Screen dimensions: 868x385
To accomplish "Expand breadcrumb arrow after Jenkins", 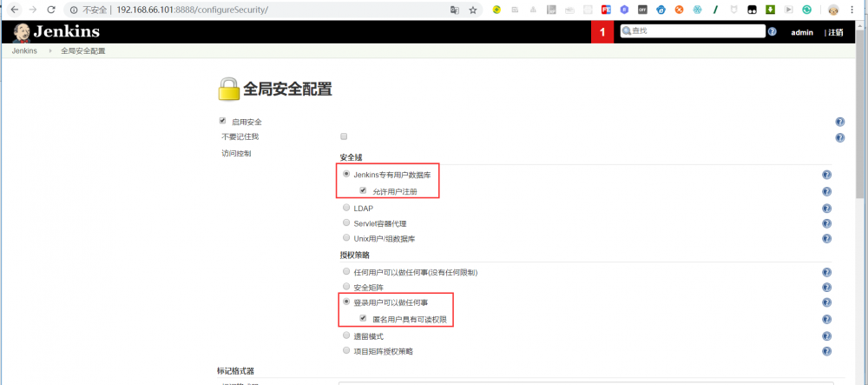I will pyautogui.click(x=50, y=51).
